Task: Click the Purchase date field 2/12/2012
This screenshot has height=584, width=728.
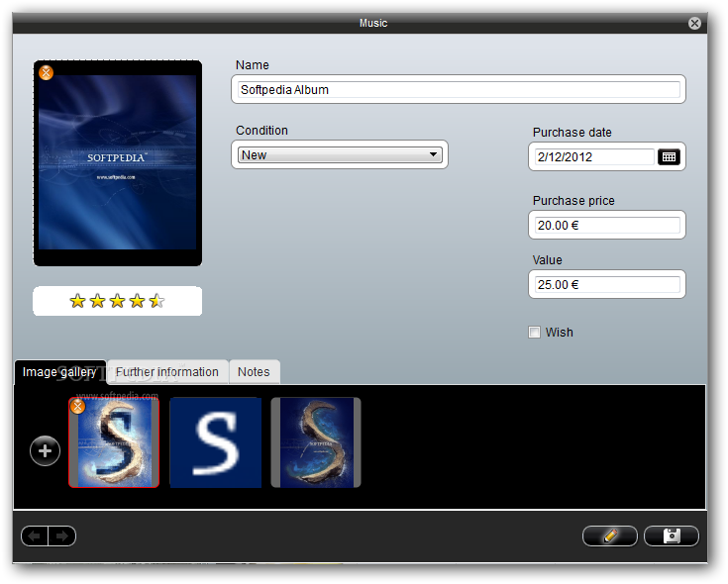Action: [x=594, y=156]
